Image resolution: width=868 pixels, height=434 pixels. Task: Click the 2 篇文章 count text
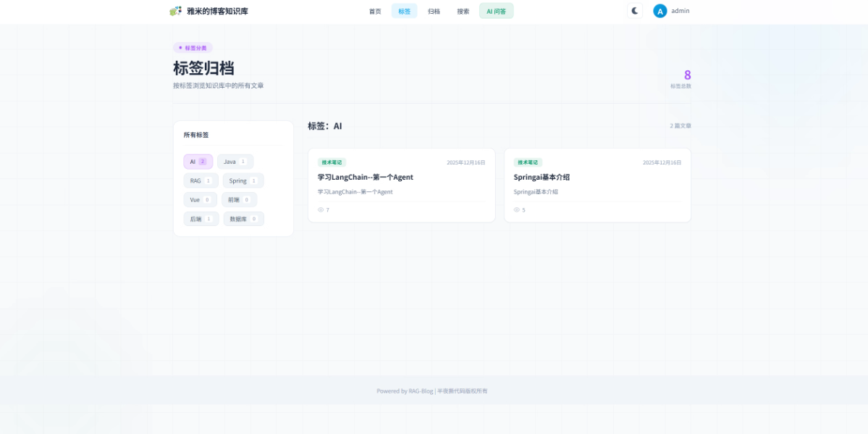681,126
